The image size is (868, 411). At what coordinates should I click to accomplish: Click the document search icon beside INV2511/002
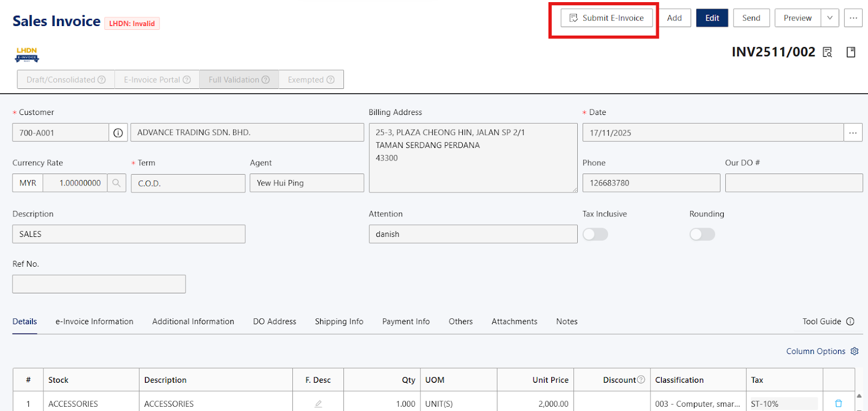point(827,52)
